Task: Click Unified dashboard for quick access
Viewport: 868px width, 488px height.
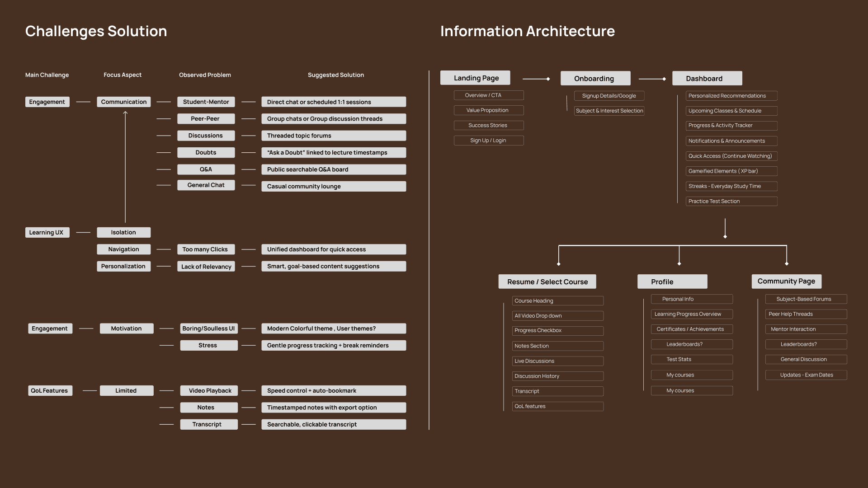Action: tap(333, 249)
